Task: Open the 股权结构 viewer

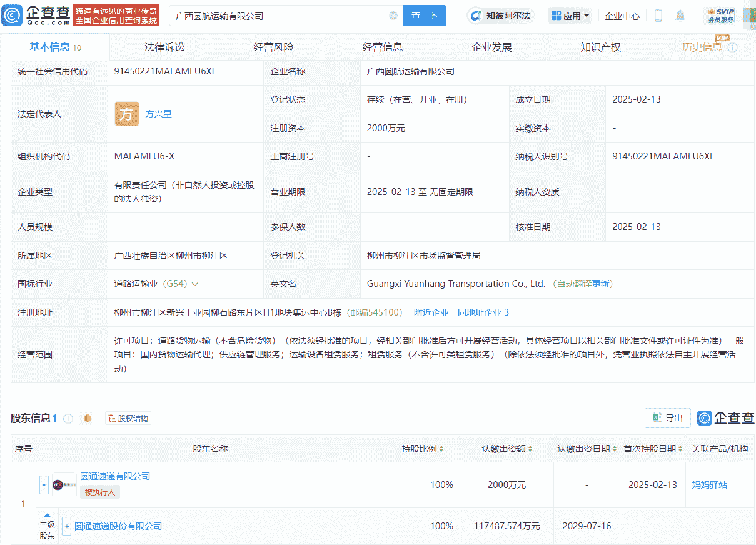Action: point(128,417)
